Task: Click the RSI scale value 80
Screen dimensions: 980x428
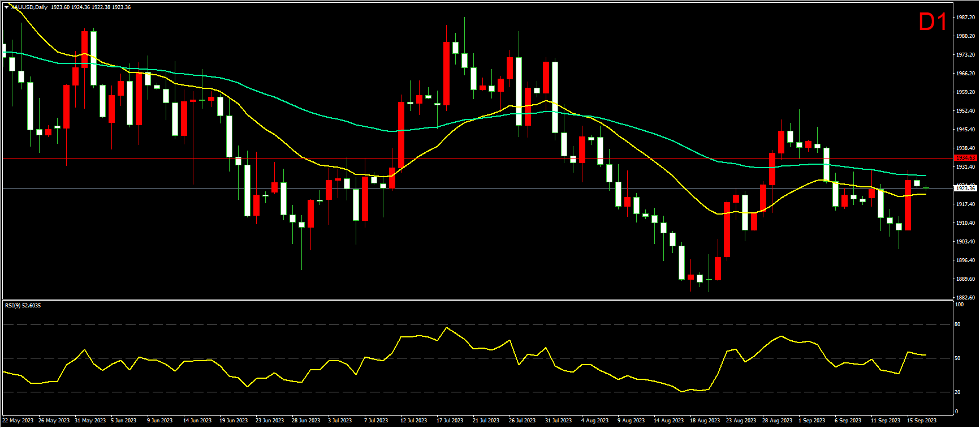Action: pos(957,324)
